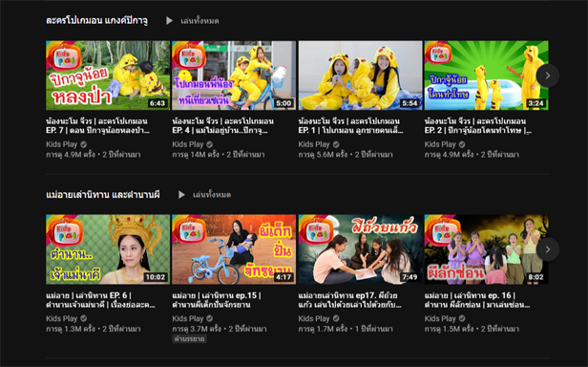Viewport: 588px width, 367px height.
Task: Click Kids Play channel under EP. 1 video
Action: [314, 144]
